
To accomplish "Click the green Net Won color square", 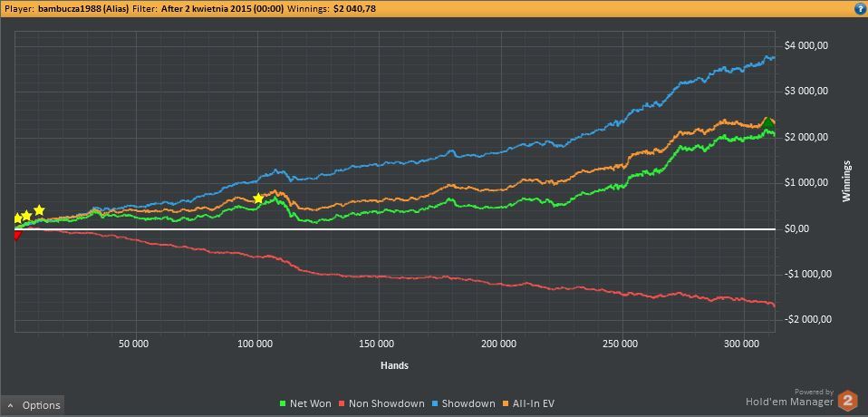I will pos(284,403).
